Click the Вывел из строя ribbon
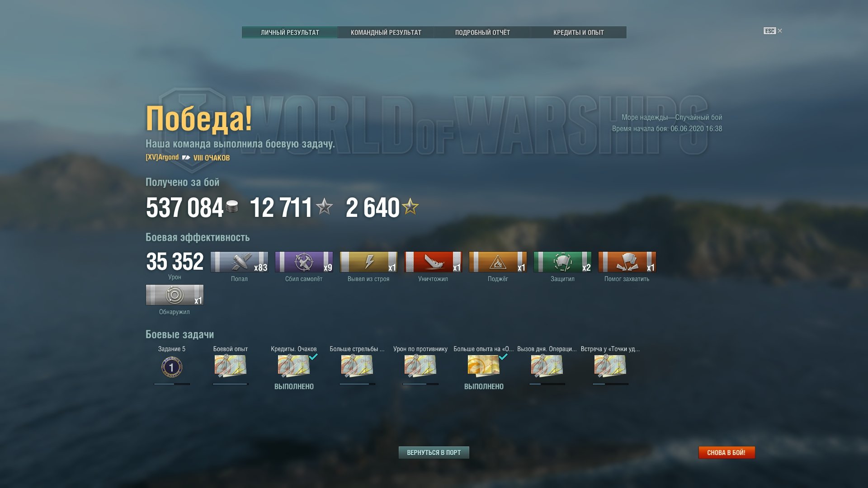868x488 pixels. (x=368, y=262)
